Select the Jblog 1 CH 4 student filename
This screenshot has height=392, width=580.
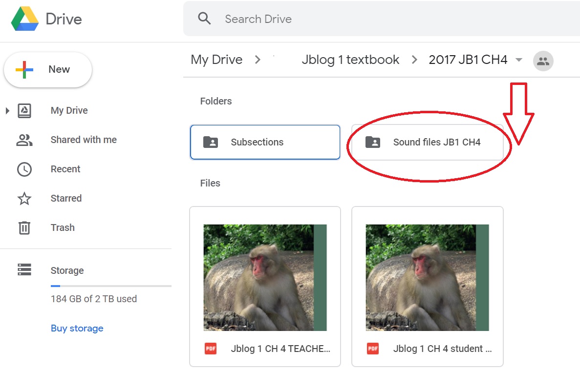click(442, 349)
